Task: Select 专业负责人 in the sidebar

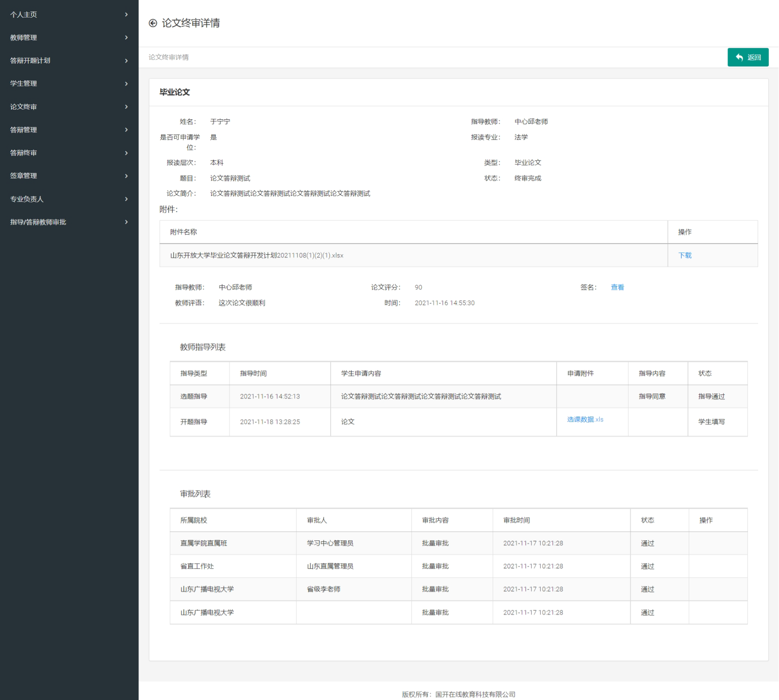Action: [27, 199]
